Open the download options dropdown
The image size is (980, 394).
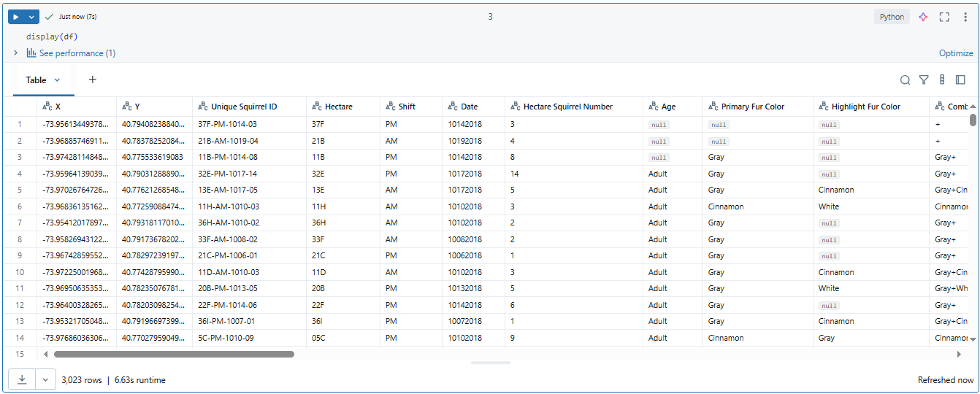click(45, 379)
